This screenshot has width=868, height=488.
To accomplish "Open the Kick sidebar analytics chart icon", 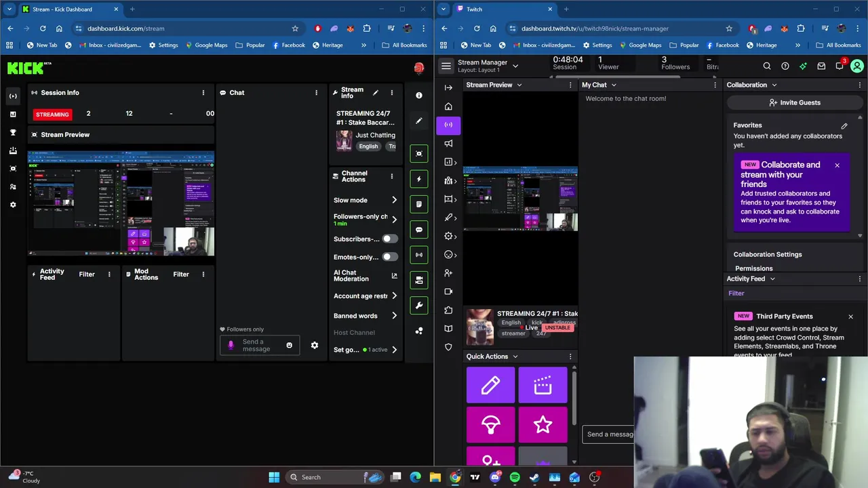I will [13, 115].
